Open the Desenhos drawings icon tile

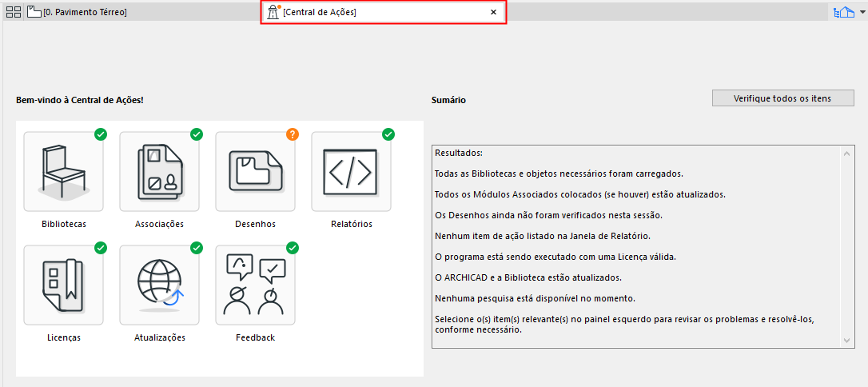(x=255, y=172)
